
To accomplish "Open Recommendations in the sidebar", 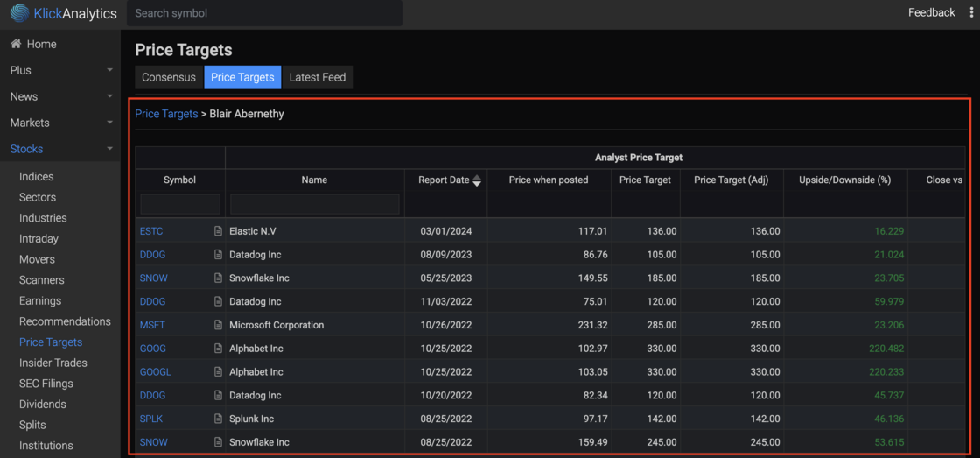I will click(65, 321).
